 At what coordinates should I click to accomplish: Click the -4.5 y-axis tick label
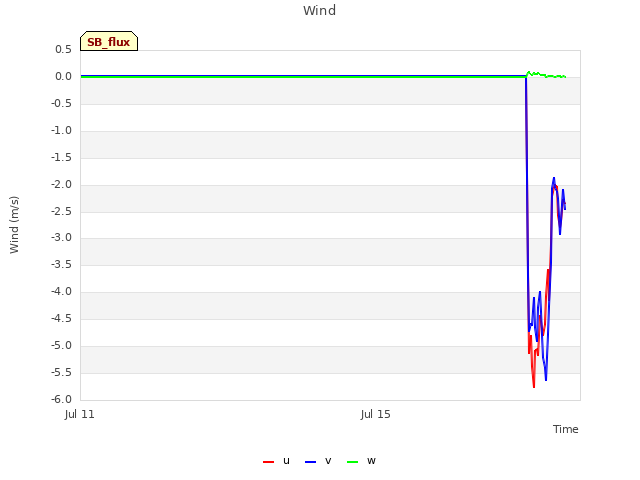tap(61, 318)
